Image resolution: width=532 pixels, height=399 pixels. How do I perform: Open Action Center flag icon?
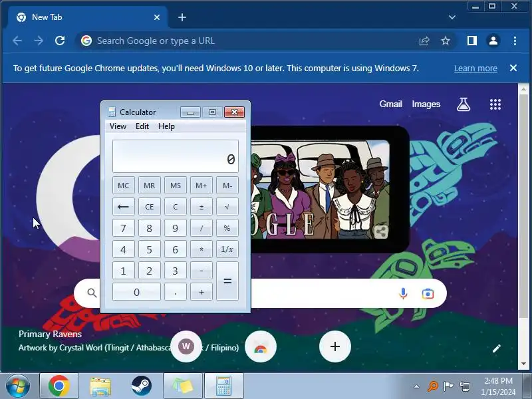(x=448, y=386)
